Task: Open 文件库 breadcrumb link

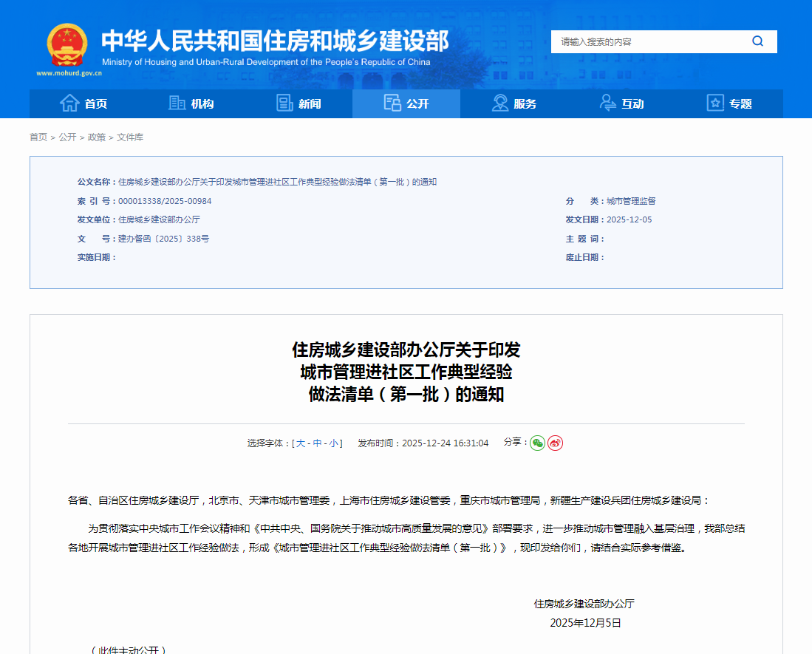Action: (x=130, y=137)
